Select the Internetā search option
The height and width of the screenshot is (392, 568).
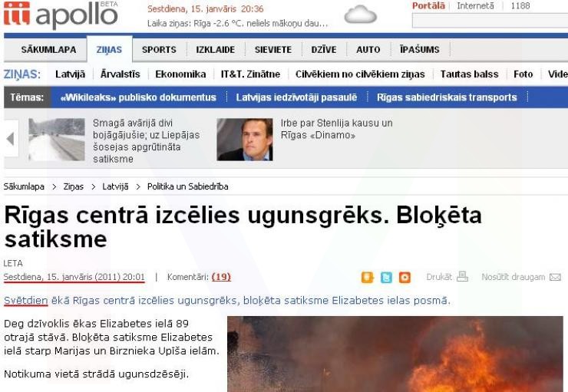click(x=475, y=6)
